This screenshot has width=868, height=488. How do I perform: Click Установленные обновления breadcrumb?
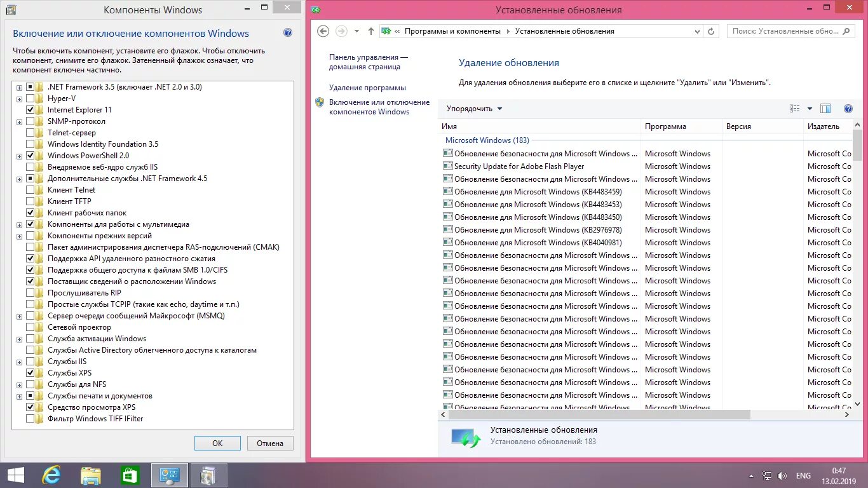(x=565, y=31)
